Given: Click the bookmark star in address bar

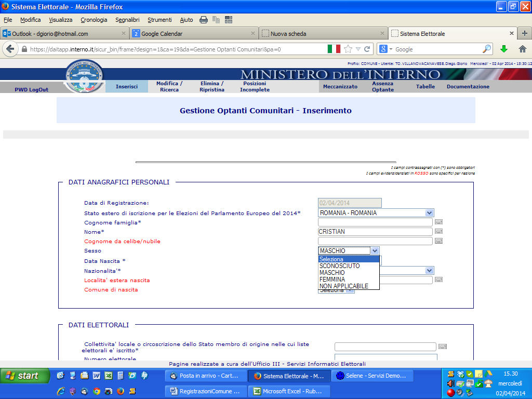Looking at the screenshot, I should (x=348, y=49).
